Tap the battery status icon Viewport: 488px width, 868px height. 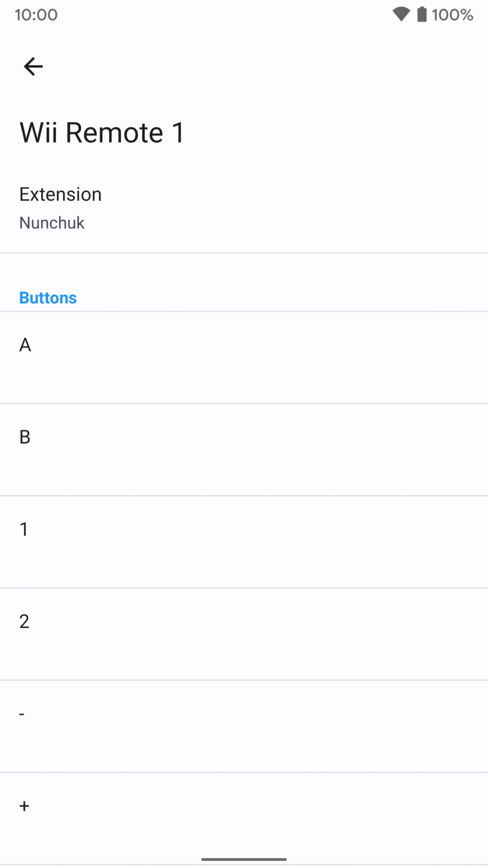422,15
